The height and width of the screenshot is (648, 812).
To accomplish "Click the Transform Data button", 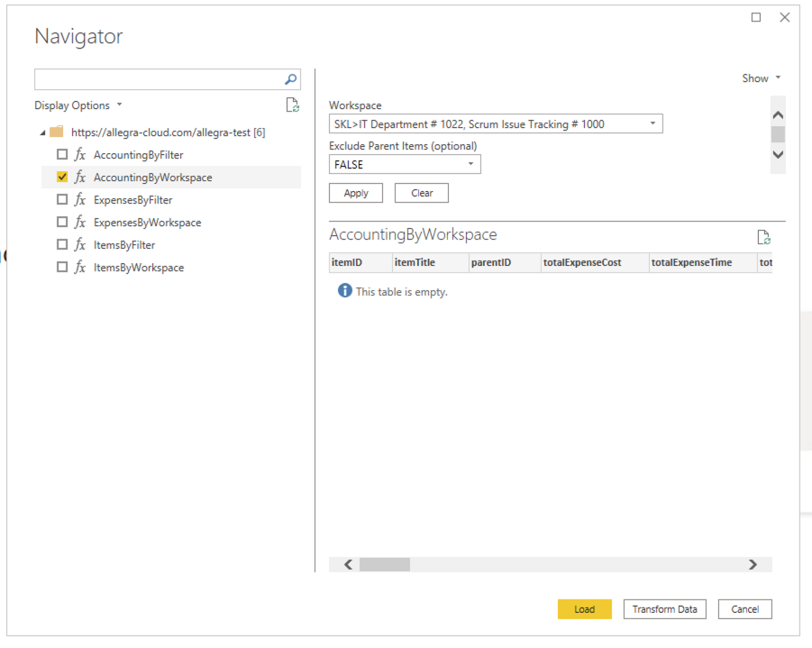I will [664, 608].
